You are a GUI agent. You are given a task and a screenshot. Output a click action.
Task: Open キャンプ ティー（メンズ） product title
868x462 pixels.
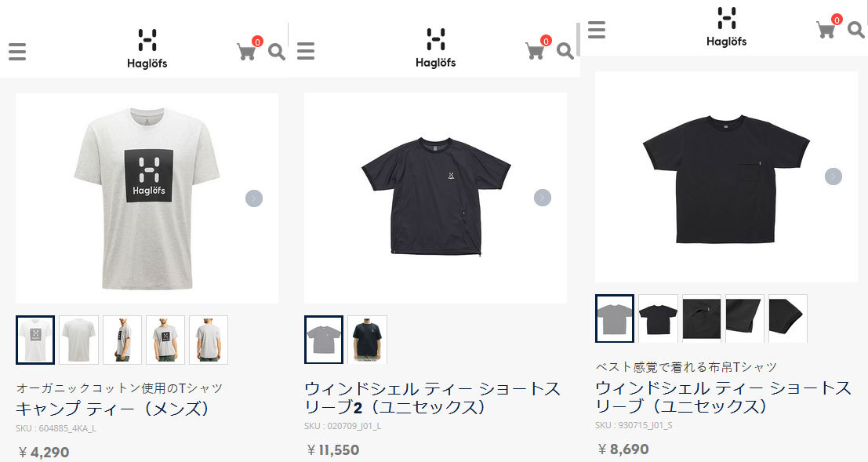coord(114,409)
